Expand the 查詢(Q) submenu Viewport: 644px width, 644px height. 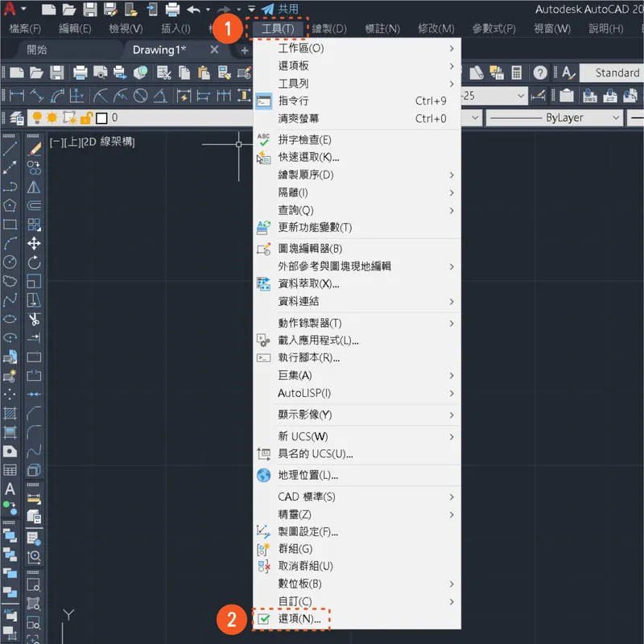[357, 210]
